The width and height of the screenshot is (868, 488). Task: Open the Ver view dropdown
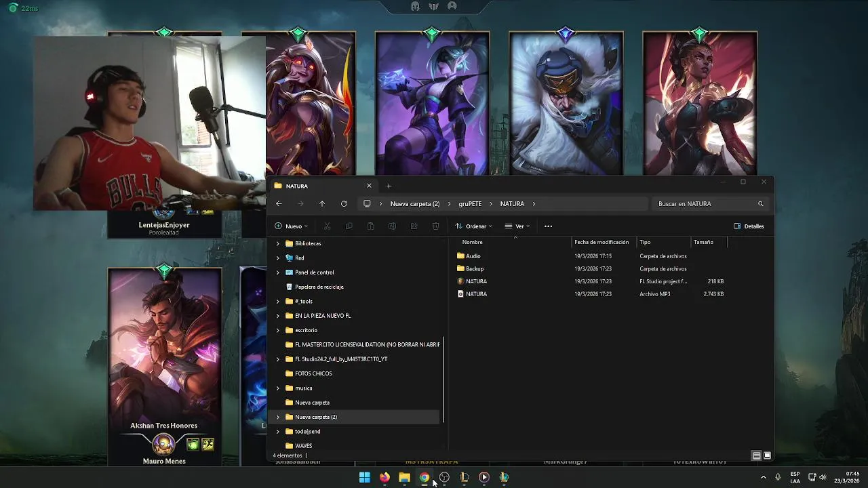tap(517, 226)
